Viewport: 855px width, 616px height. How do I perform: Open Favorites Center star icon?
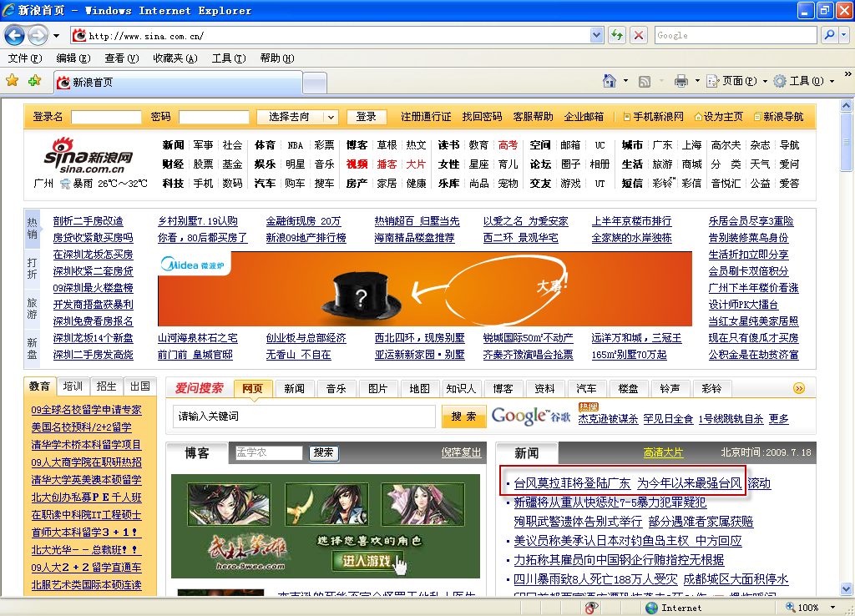tap(13, 81)
